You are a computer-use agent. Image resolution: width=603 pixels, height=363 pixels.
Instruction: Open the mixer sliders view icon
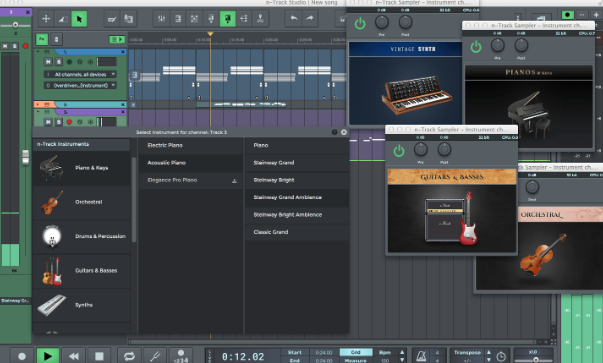coord(162,18)
